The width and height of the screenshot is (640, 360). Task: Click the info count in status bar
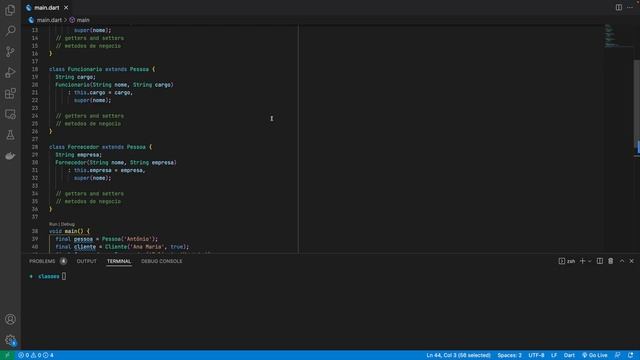coord(49,355)
